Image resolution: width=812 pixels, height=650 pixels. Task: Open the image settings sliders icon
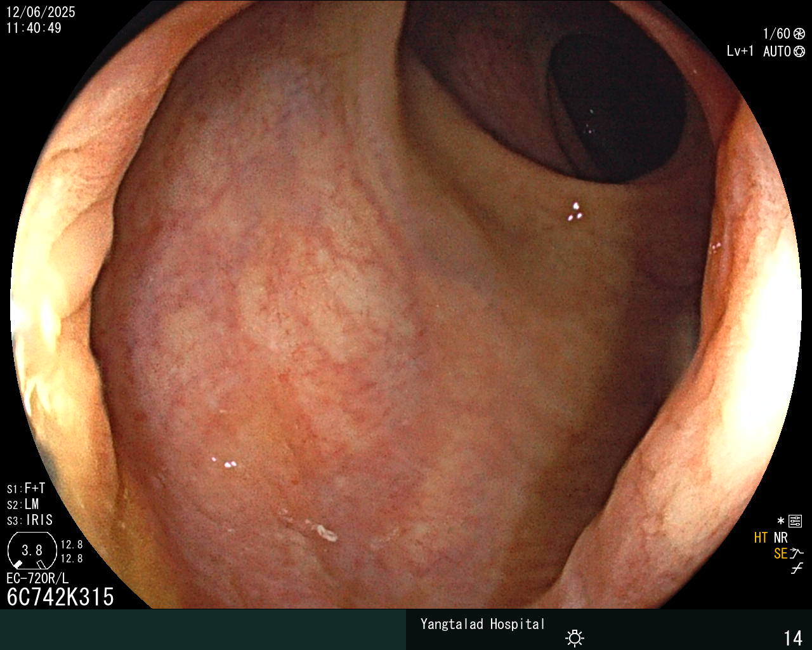pos(796,521)
